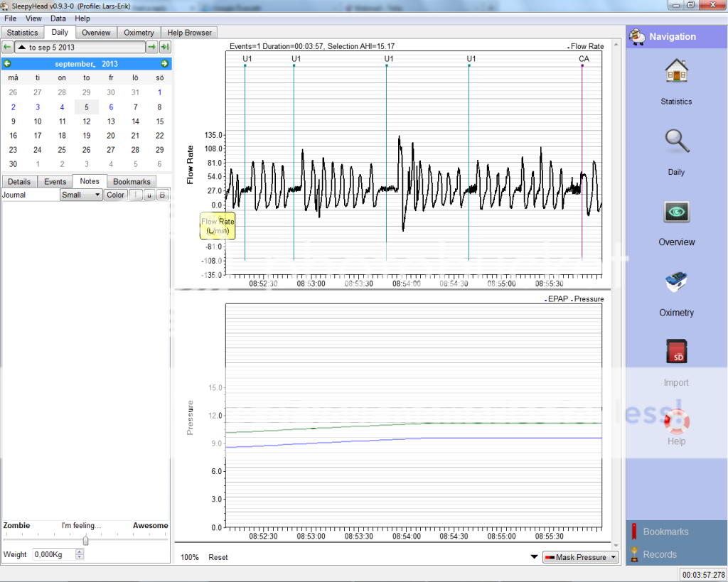Click the Import SD card icon
Viewport: 728px width, 582px height.
click(x=675, y=353)
